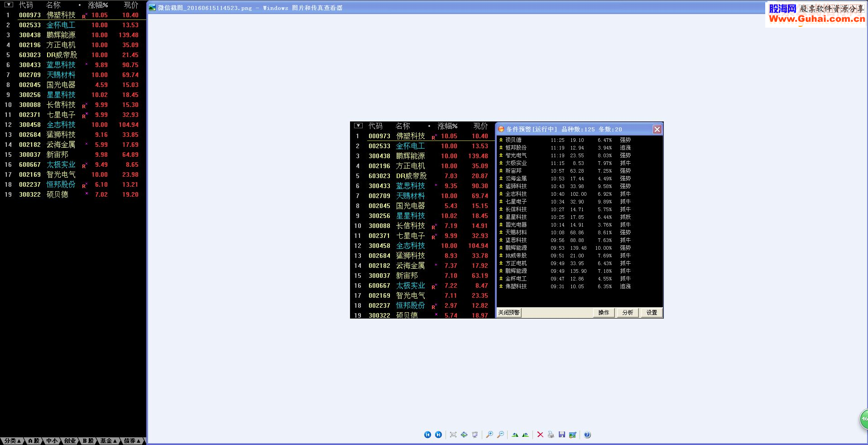The height and width of the screenshot is (445, 868).
Task: Select stock row 300458 全志科技
Action: click(73, 125)
